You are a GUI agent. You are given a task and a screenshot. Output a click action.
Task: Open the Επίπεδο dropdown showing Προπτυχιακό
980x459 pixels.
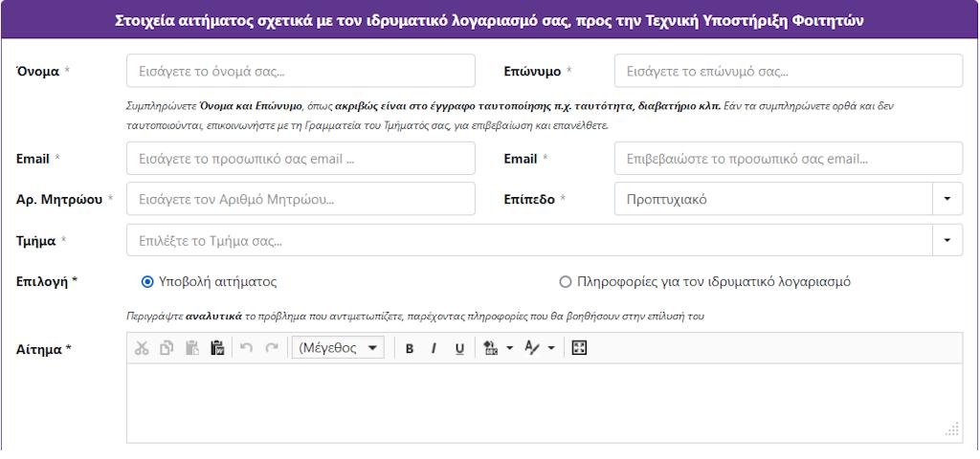click(x=947, y=199)
